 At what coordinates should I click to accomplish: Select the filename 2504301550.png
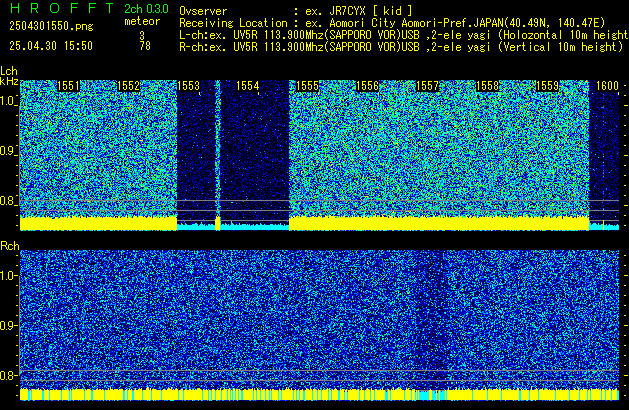(51, 26)
